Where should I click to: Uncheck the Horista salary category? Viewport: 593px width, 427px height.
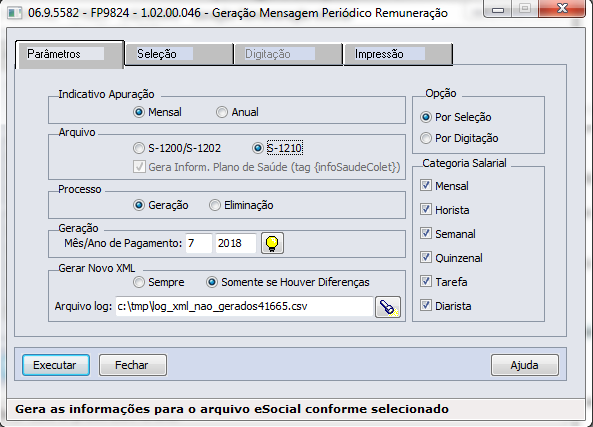coord(445,210)
